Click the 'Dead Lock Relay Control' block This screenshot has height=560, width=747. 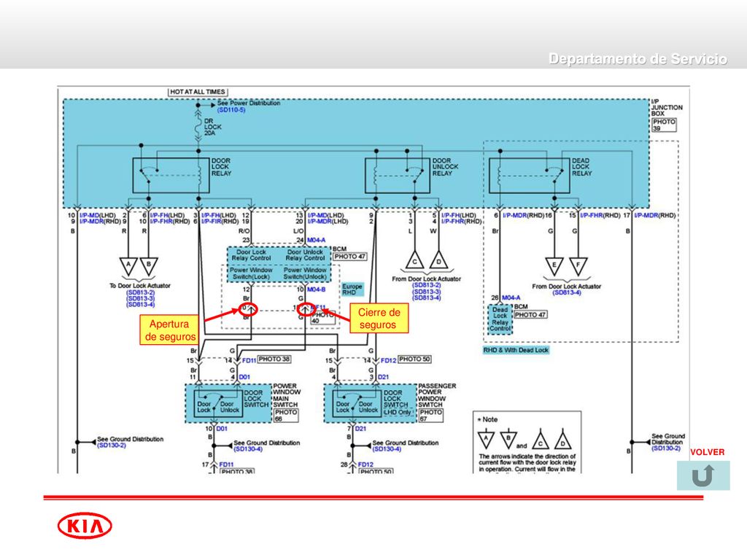500,319
